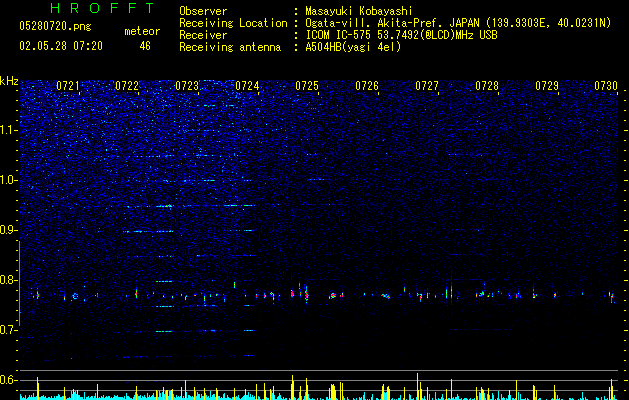Click the 0725 time marker
Viewport: 629px width, 400px height.
(307, 86)
